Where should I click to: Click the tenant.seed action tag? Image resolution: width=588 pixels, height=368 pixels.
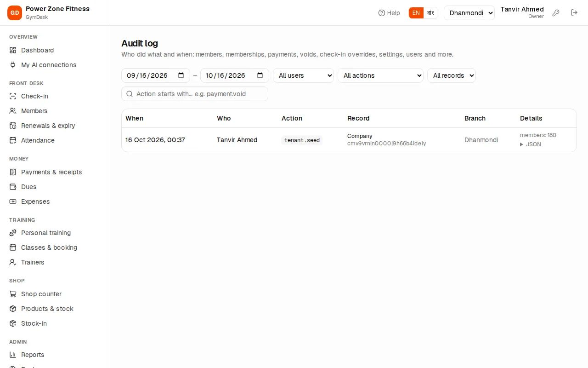pyautogui.click(x=302, y=140)
